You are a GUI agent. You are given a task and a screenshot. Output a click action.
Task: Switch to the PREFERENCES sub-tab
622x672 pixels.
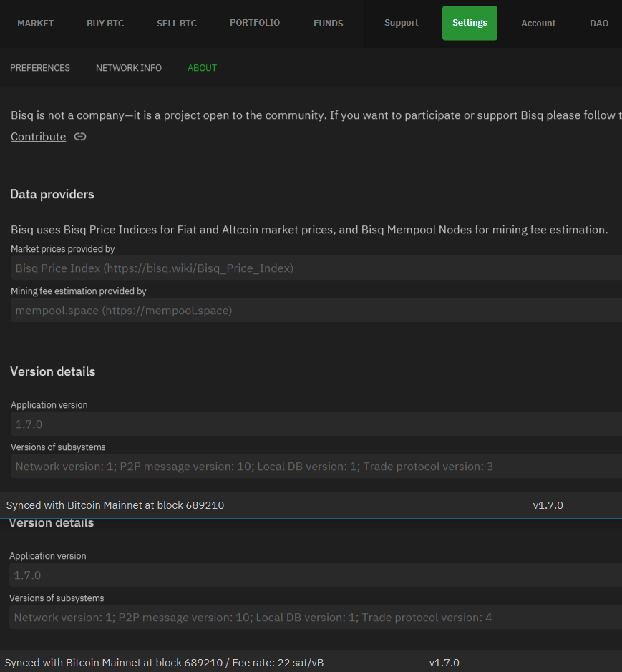click(40, 68)
